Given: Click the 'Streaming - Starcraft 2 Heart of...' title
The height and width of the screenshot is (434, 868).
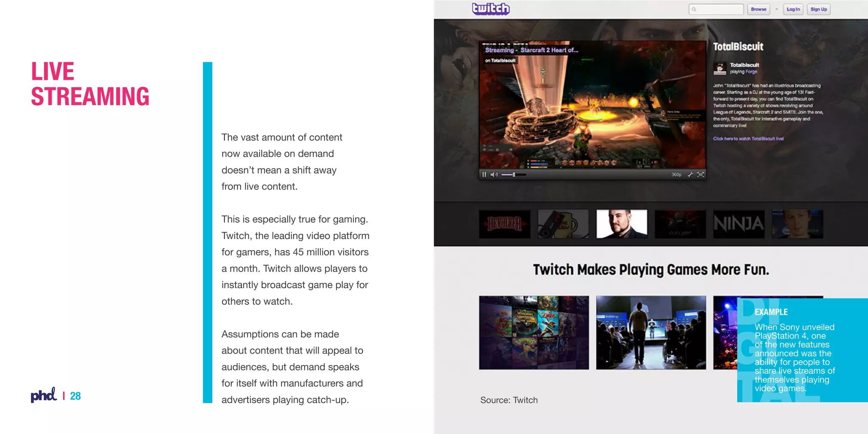Looking at the screenshot, I should tap(531, 50).
